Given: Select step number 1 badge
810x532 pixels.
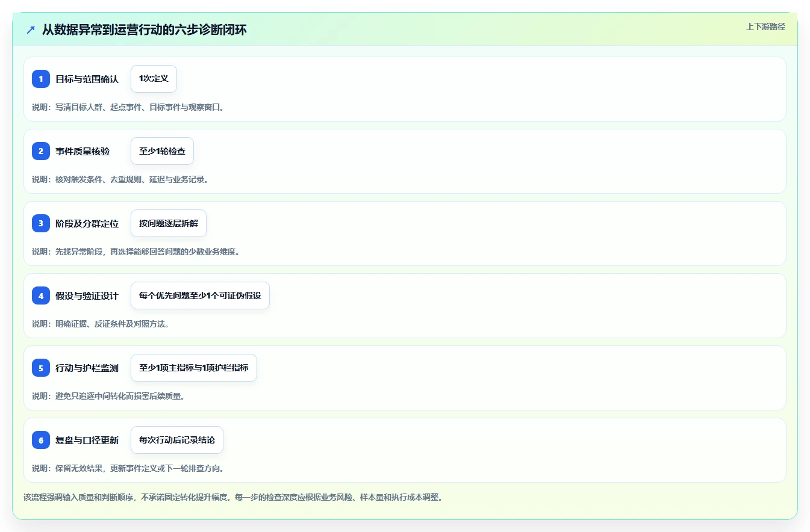Looking at the screenshot, I should 41,79.
